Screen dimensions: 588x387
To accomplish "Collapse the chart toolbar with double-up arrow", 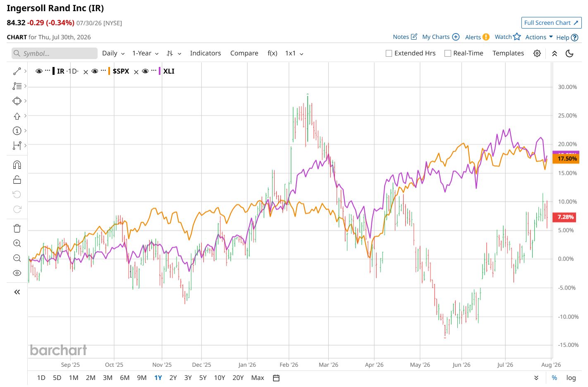I will (x=555, y=53).
